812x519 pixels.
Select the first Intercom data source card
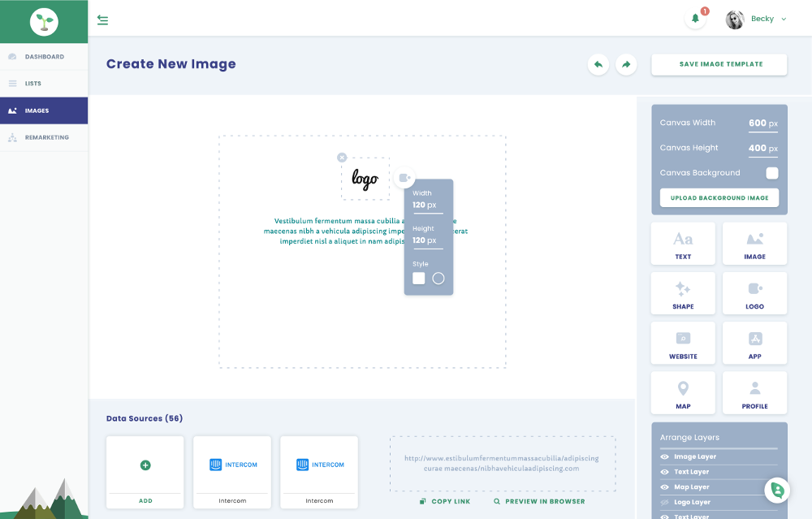click(x=232, y=472)
